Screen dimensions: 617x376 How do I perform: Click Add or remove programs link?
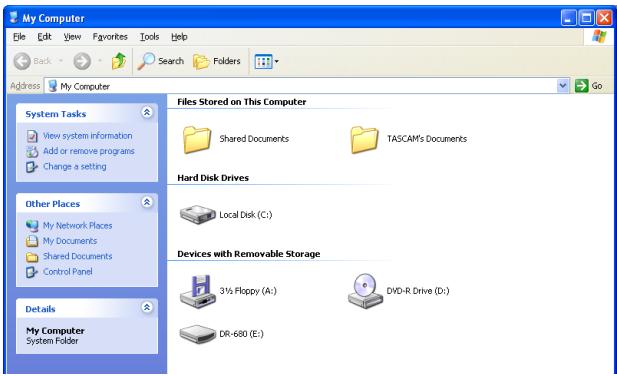(89, 151)
